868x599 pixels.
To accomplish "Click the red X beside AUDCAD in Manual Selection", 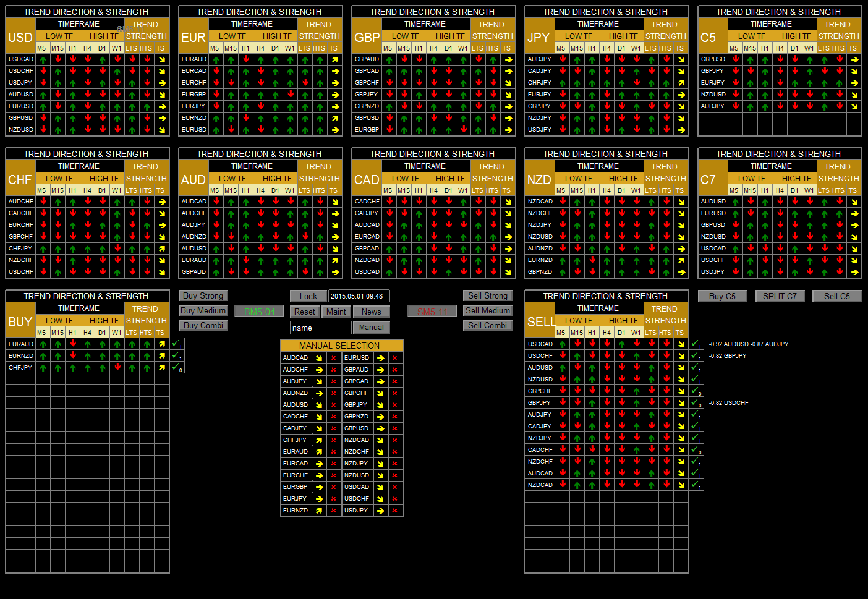I will (334, 358).
